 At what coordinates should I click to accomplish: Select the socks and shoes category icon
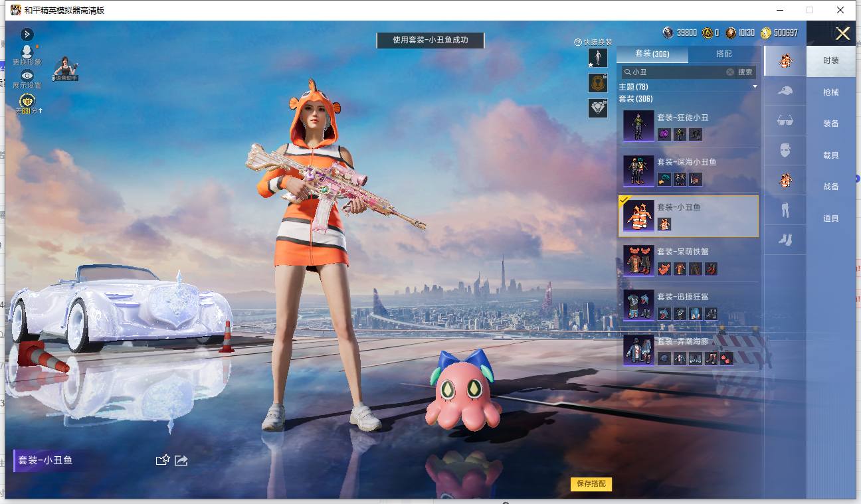click(x=785, y=240)
